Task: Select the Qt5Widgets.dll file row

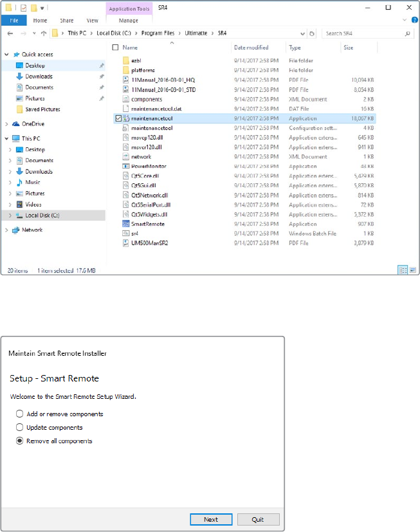Action: (x=244, y=214)
